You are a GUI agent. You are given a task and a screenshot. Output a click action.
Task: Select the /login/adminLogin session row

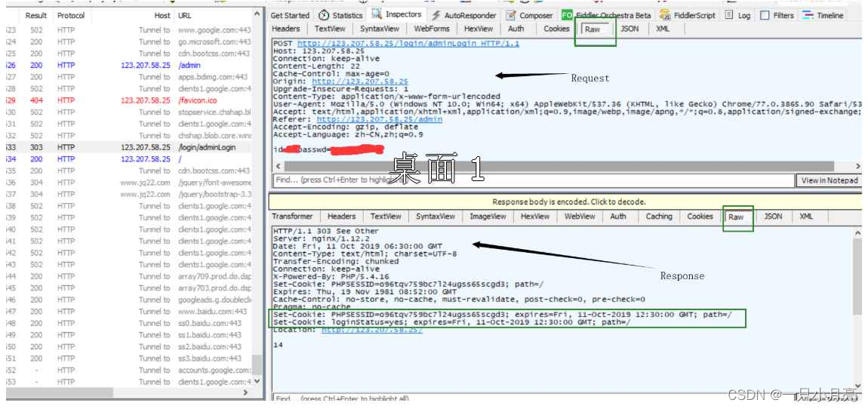129,147
